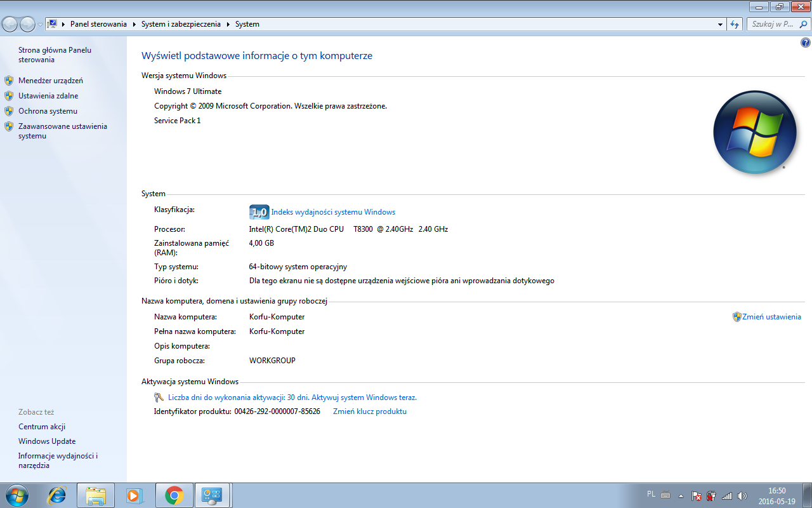Viewport: 812px width, 508px height.
Task: Expand hidden icons in system tray
Action: click(x=681, y=496)
